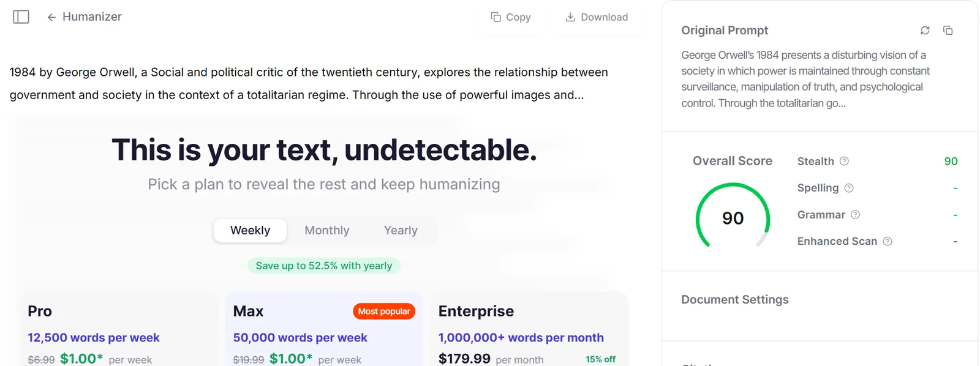
Task: Switch to Monthly billing
Action: point(327,230)
